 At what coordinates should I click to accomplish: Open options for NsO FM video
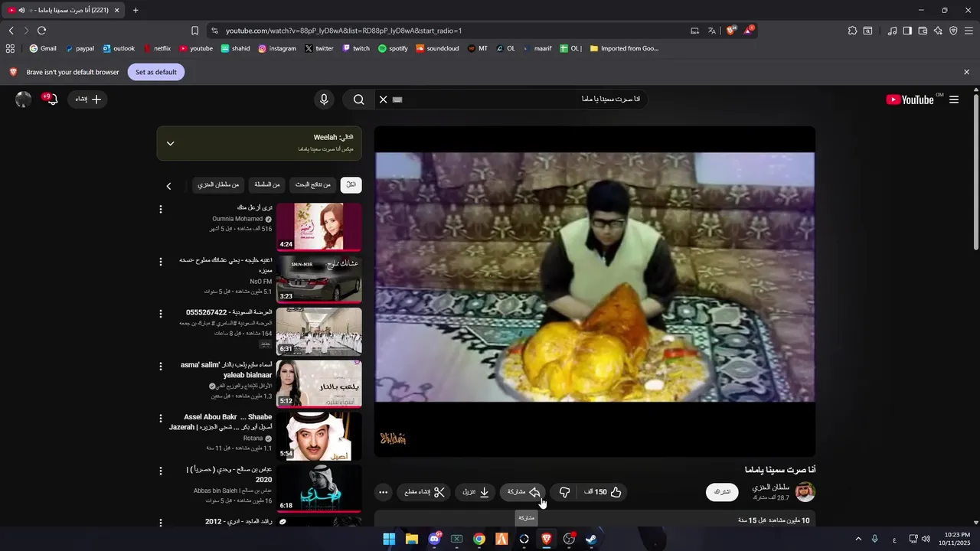[x=160, y=262]
